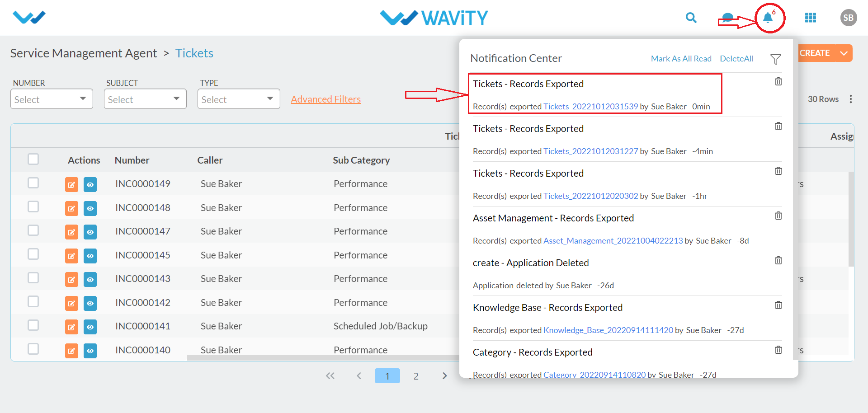Tick the checkbox for INC0000141

pos(33,325)
